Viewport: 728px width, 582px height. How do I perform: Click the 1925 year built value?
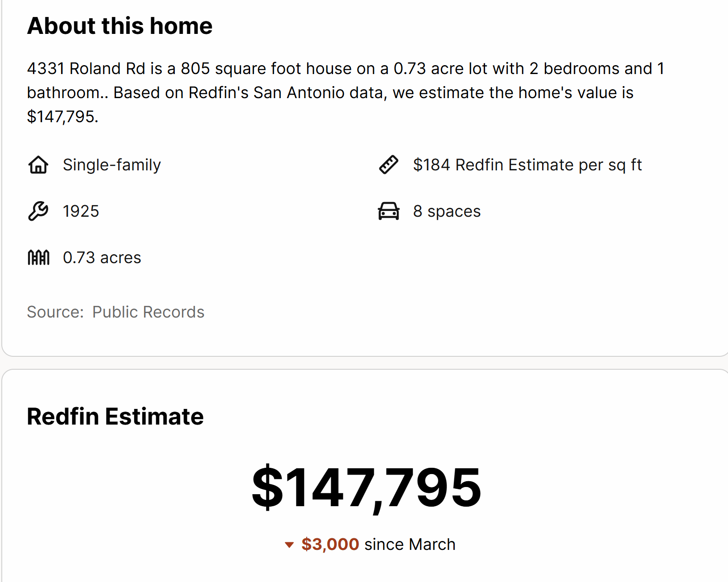(x=81, y=211)
